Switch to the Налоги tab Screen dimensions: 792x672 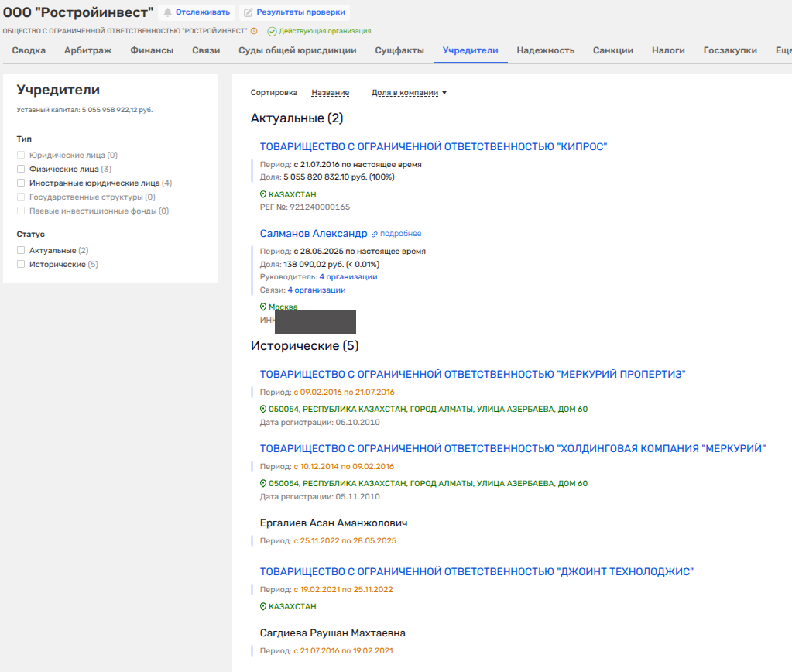coord(668,50)
